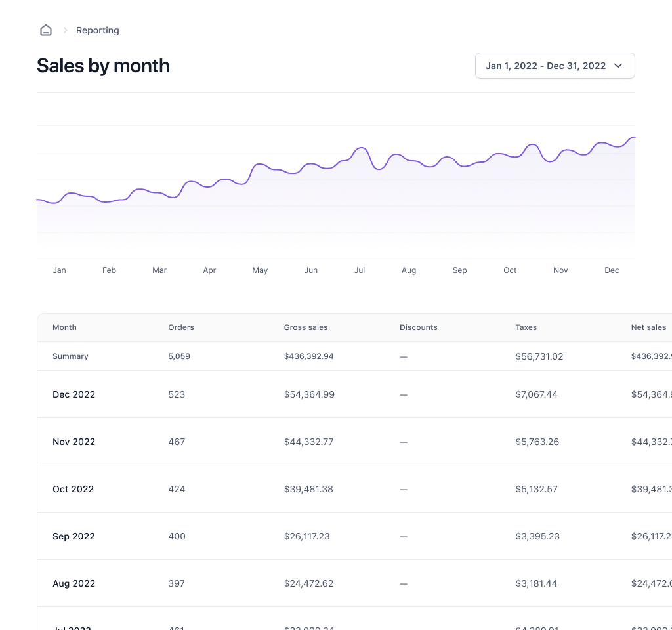Screen dimensions: 672x630
Task: Click the $44,332.77 gross sales cell
Action: pyautogui.click(x=308, y=442)
